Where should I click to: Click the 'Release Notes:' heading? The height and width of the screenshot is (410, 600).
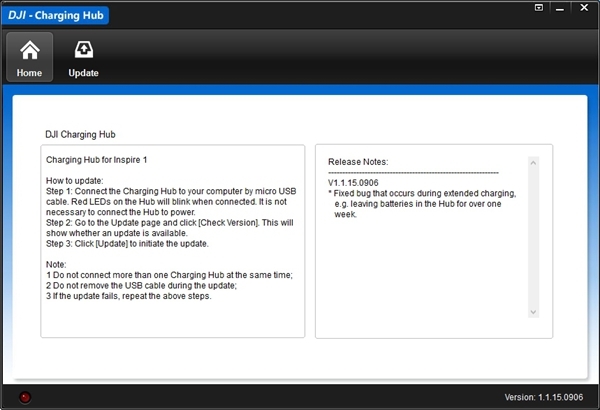tap(358, 162)
